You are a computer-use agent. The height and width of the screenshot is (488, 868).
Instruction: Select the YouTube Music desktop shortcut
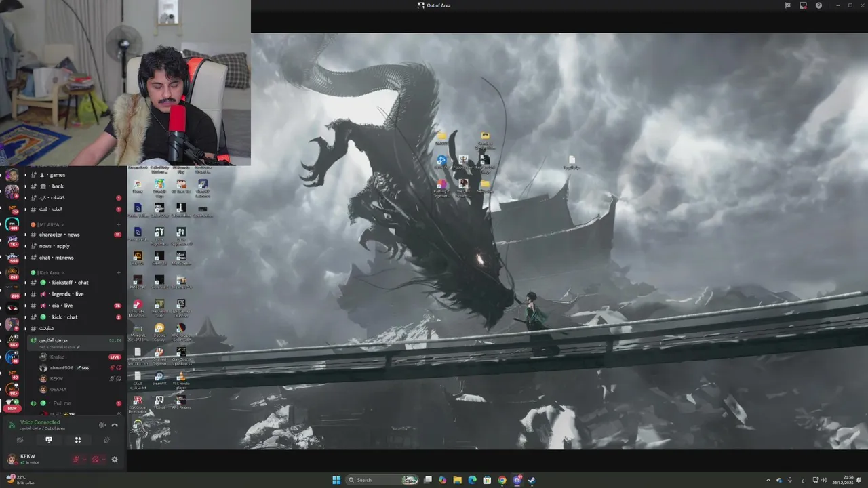click(138, 308)
